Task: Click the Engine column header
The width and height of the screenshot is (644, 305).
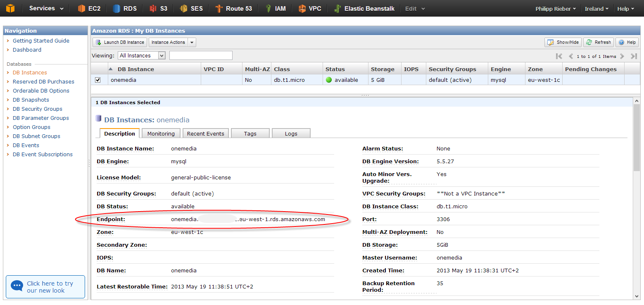Action: 506,69
